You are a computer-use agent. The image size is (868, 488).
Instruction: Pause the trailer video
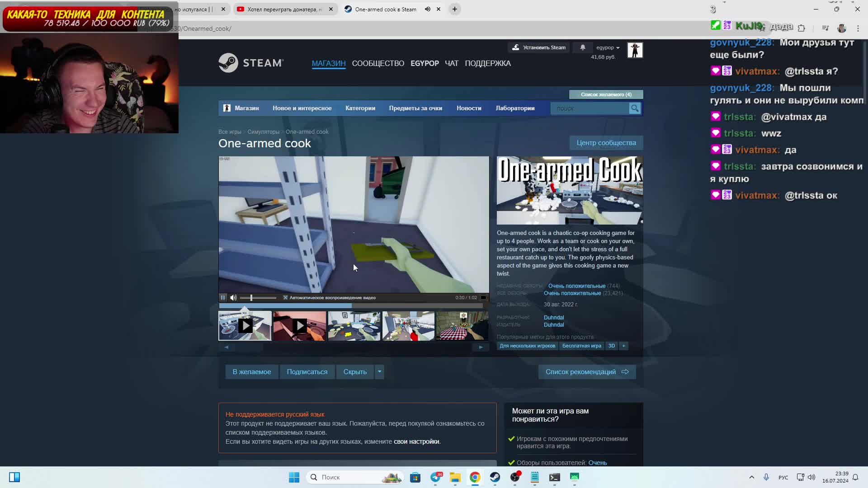point(223,297)
